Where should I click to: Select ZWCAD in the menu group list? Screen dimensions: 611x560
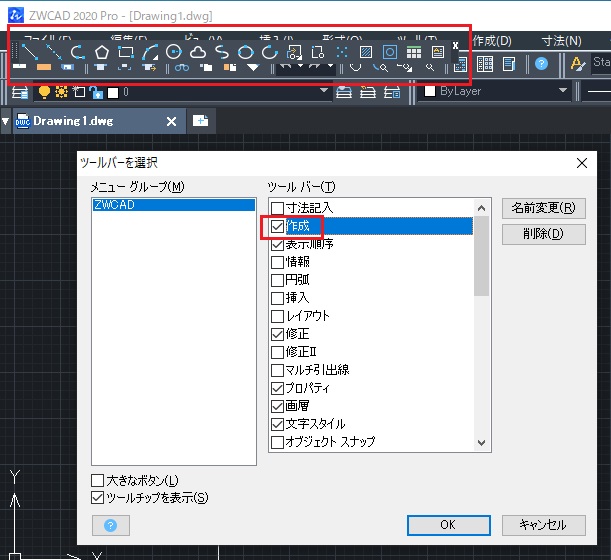point(174,205)
